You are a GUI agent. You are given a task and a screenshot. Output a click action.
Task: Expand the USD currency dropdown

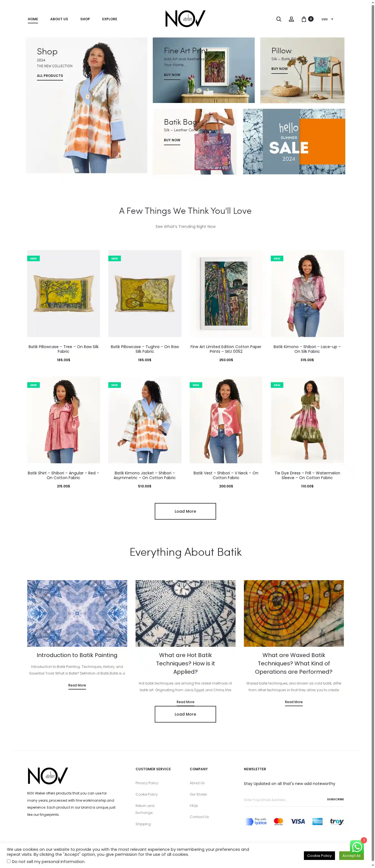[x=327, y=19]
